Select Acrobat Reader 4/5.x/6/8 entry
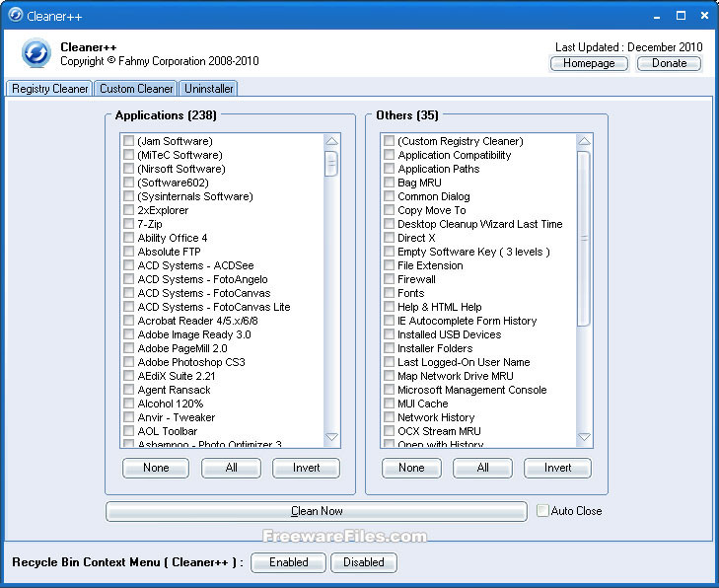Viewport: 719px width, 588px height. [x=197, y=320]
